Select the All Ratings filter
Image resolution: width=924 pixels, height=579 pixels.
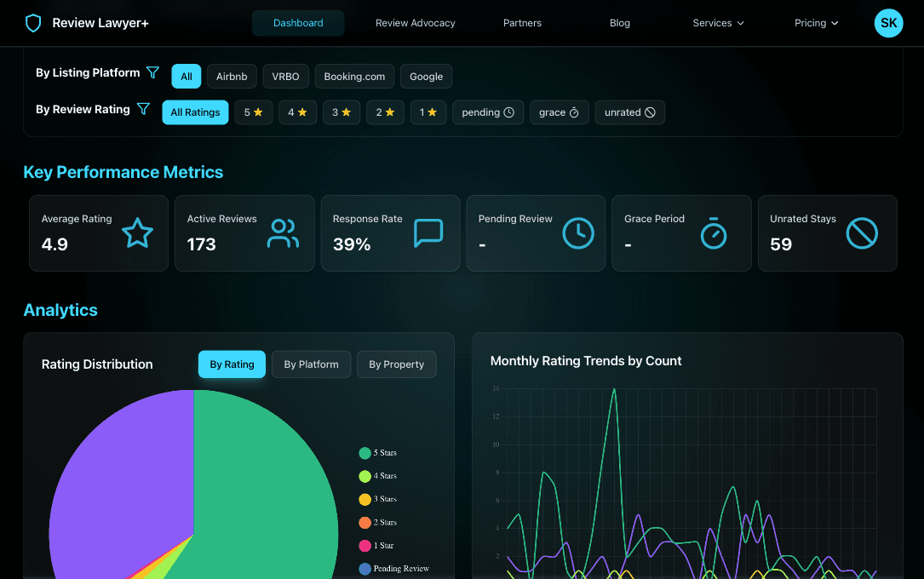tap(195, 112)
